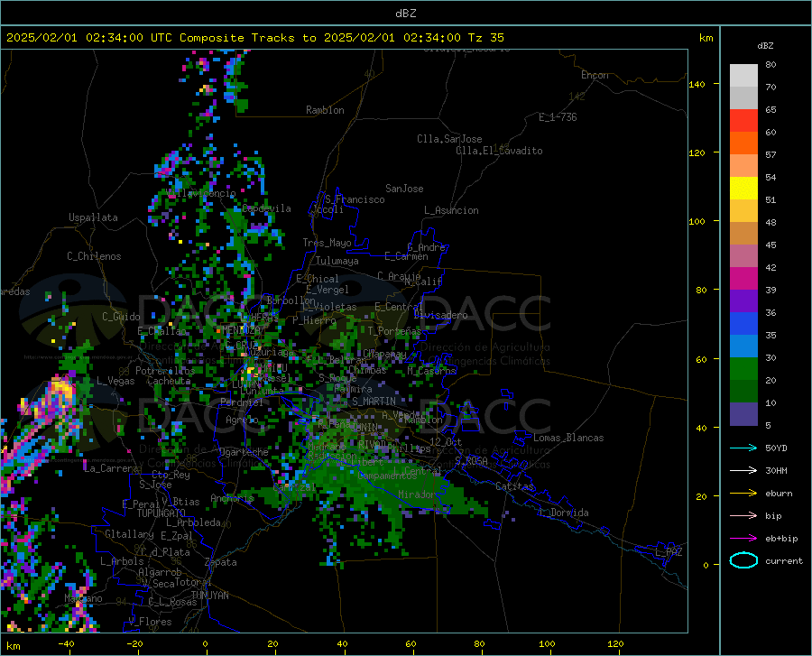Viewport: 812px width, 656px height.
Task: Click the Potrerillos label
Action: tap(165, 371)
